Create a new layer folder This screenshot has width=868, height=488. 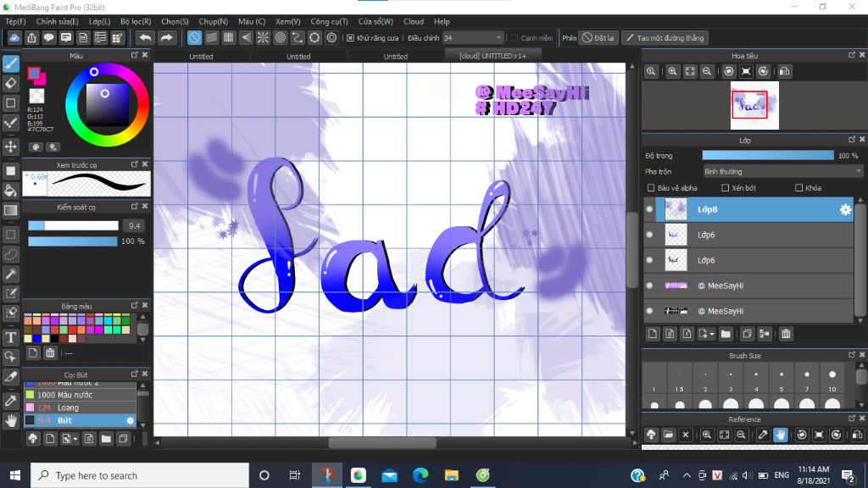[726, 334]
